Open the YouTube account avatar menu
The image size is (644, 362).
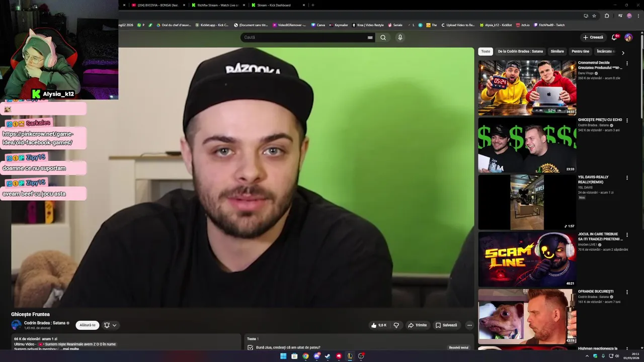click(x=628, y=37)
